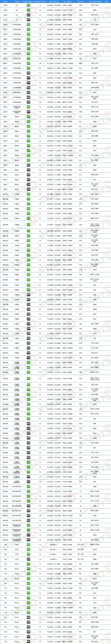111x644 pixels.
Task: Click diesel icon in Roomster AXR row
Action: 28,516
